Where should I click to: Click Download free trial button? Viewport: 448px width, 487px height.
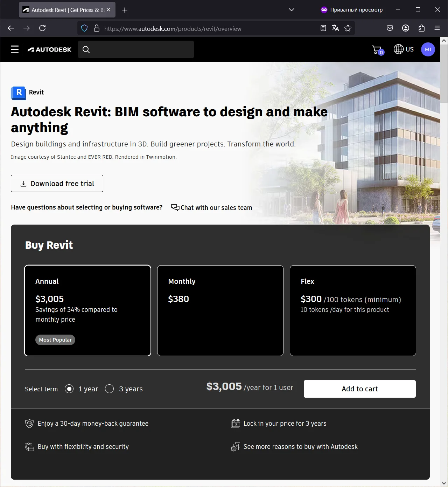(57, 184)
